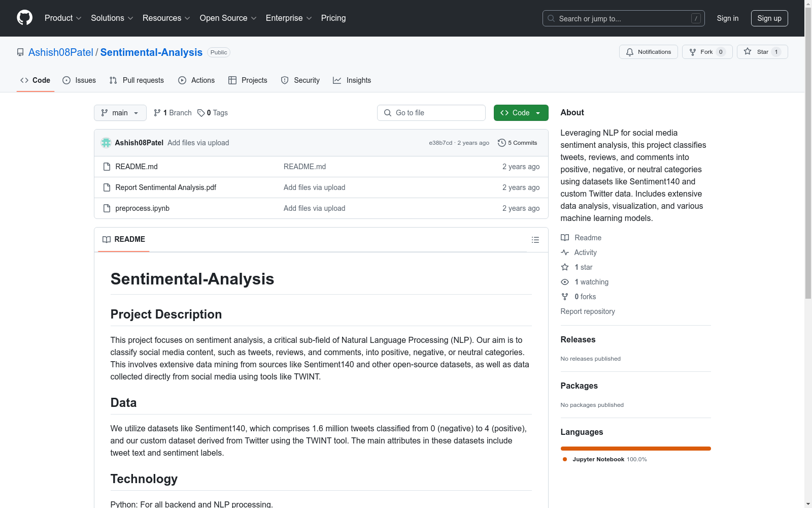Click the Search or jump to field
This screenshot has width=812, height=508.
(x=624, y=18)
